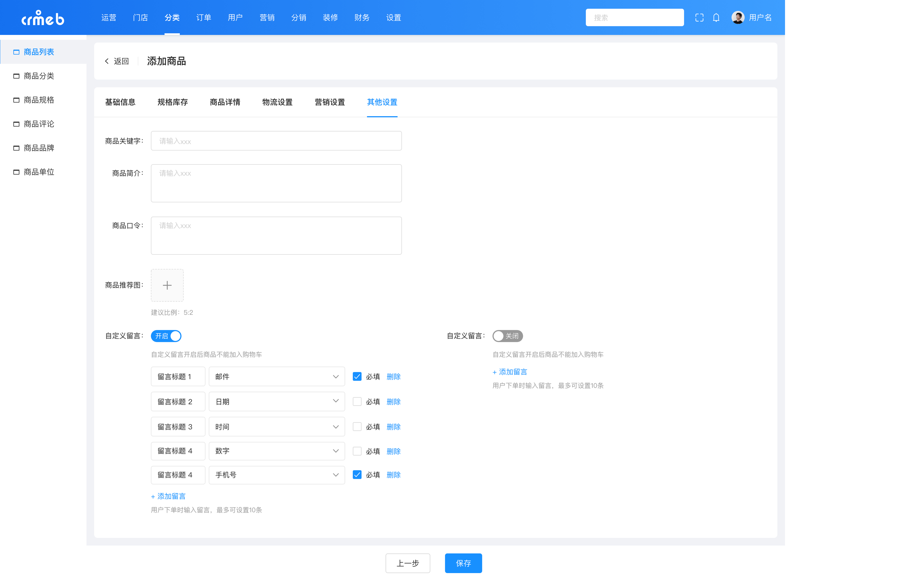The height and width of the screenshot is (578, 924).
Task: Turn off the 开启 自定义留言 switch
Action: tap(166, 336)
